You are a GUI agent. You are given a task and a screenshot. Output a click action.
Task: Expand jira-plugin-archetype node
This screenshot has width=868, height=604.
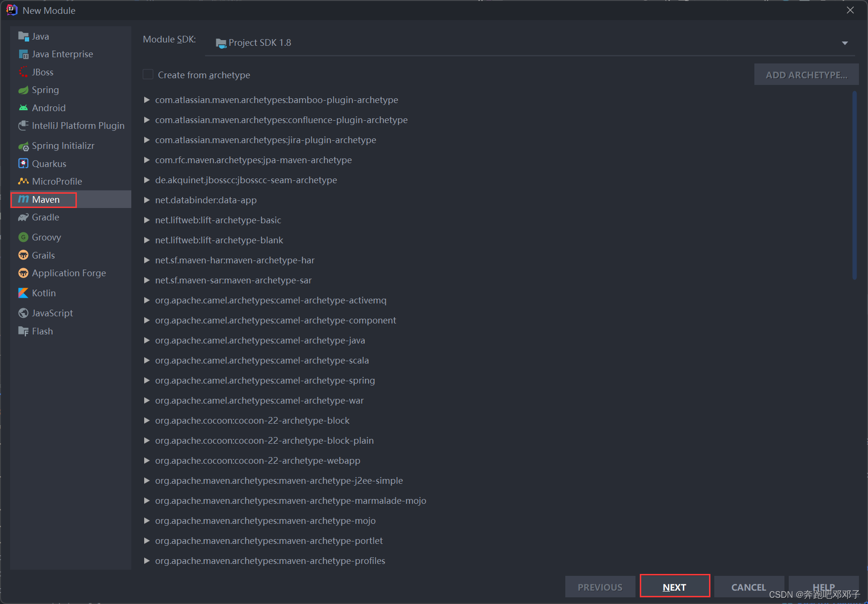coord(147,140)
